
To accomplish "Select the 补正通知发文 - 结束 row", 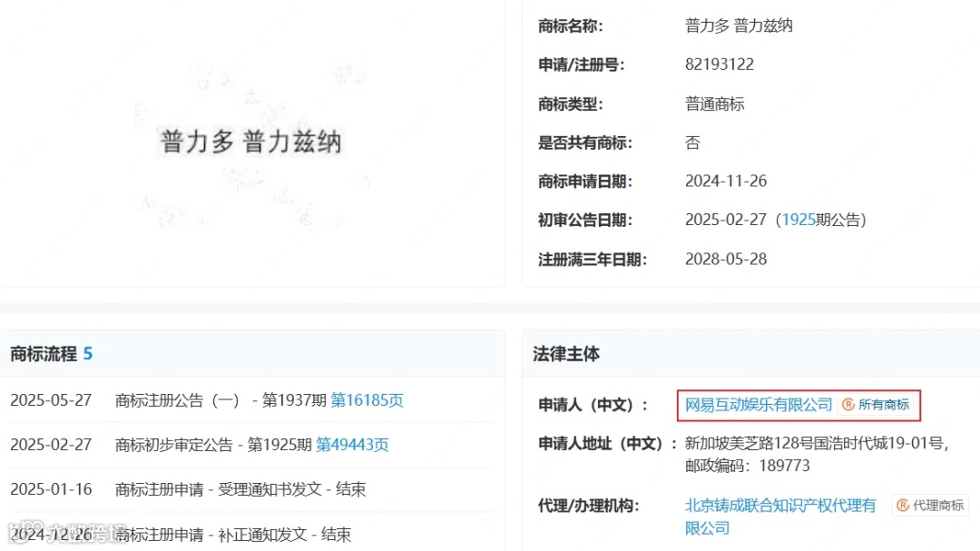I will point(252,535).
